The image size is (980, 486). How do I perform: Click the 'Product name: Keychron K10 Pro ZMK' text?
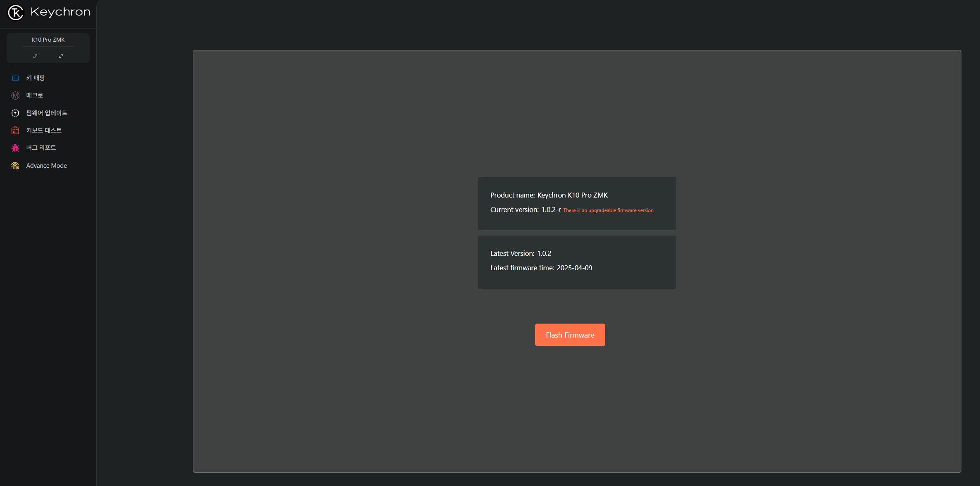(549, 195)
